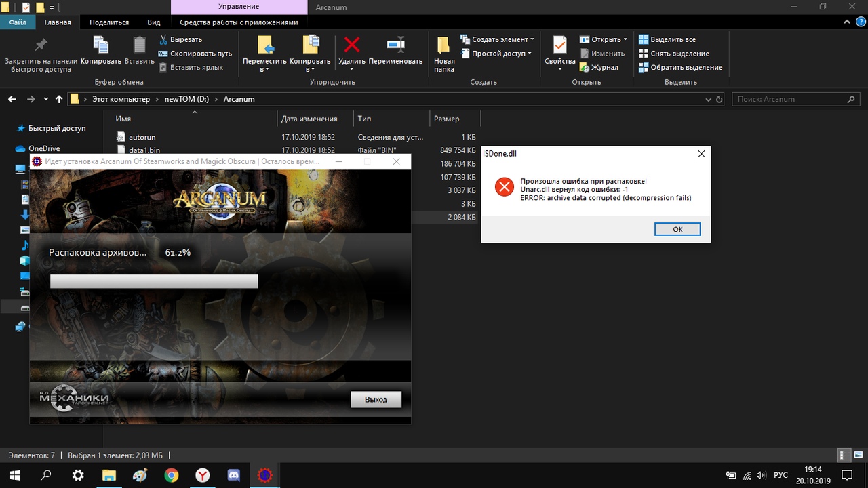
Task: Open Yandex Browser from the taskbar
Action: tap(203, 475)
